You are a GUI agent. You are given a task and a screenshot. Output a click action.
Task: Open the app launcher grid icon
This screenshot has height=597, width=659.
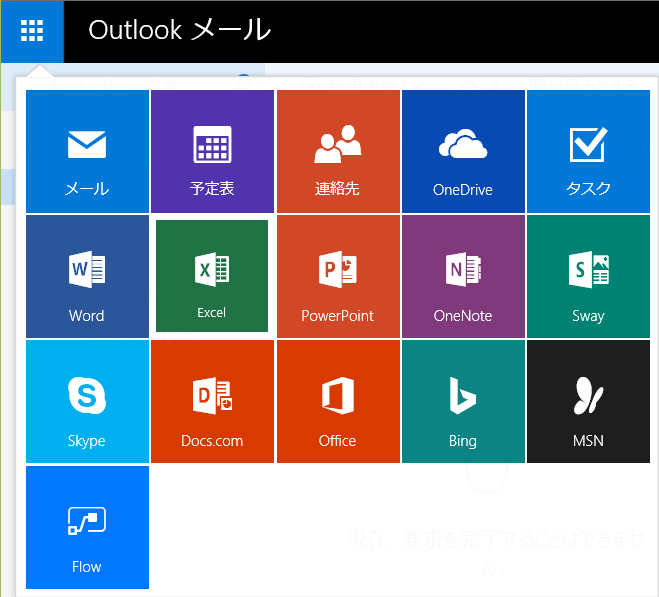pyautogui.click(x=32, y=31)
